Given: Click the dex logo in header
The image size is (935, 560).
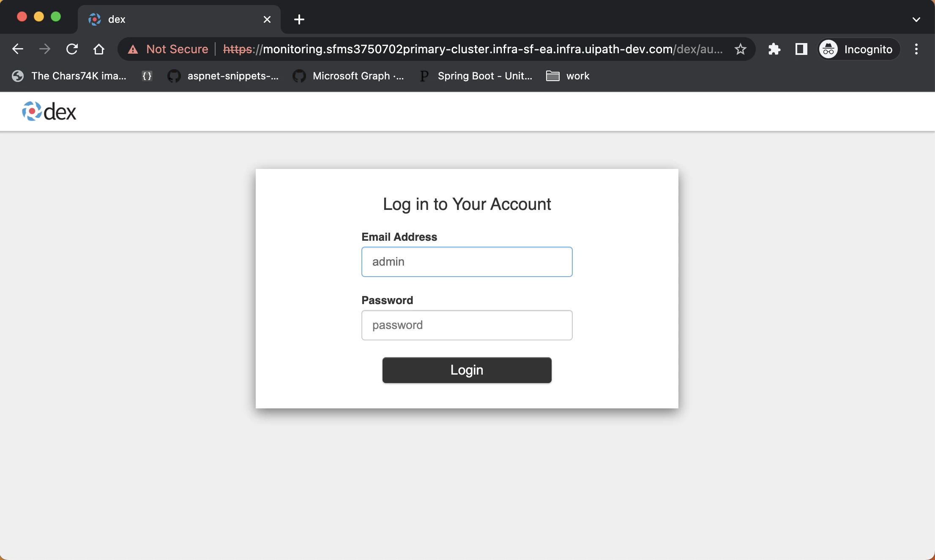Looking at the screenshot, I should [49, 111].
